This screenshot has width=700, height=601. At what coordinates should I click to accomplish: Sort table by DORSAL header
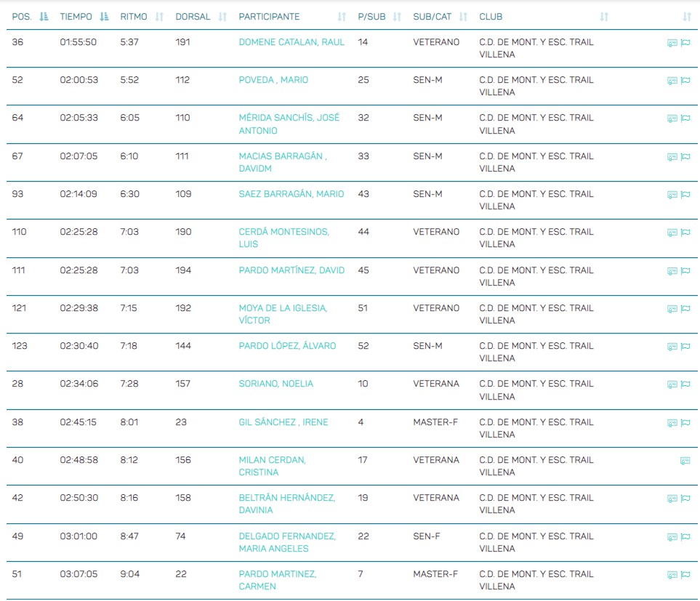222,17
